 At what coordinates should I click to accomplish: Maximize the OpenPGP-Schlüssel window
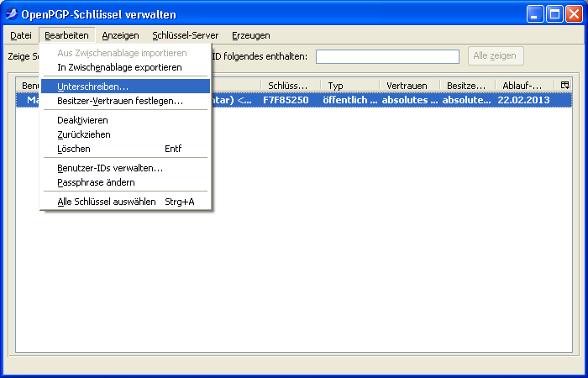pyautogui.click(x=554, y=14)
